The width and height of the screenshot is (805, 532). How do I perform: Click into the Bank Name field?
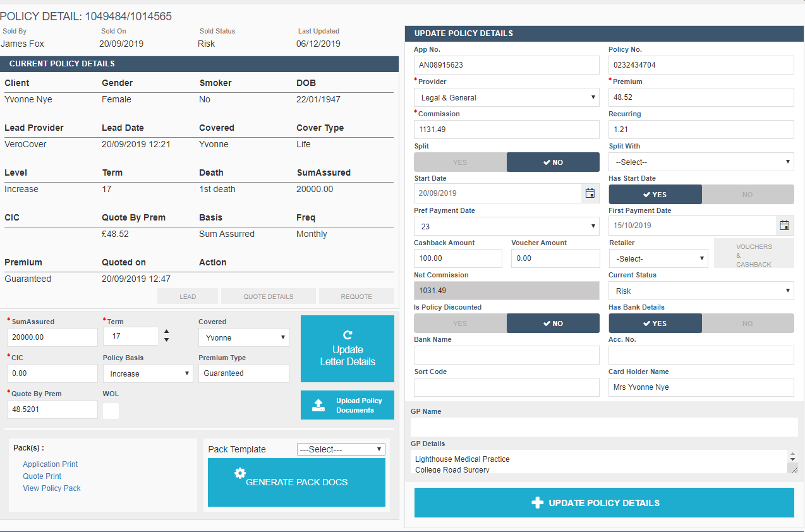[x=506, y=355]
